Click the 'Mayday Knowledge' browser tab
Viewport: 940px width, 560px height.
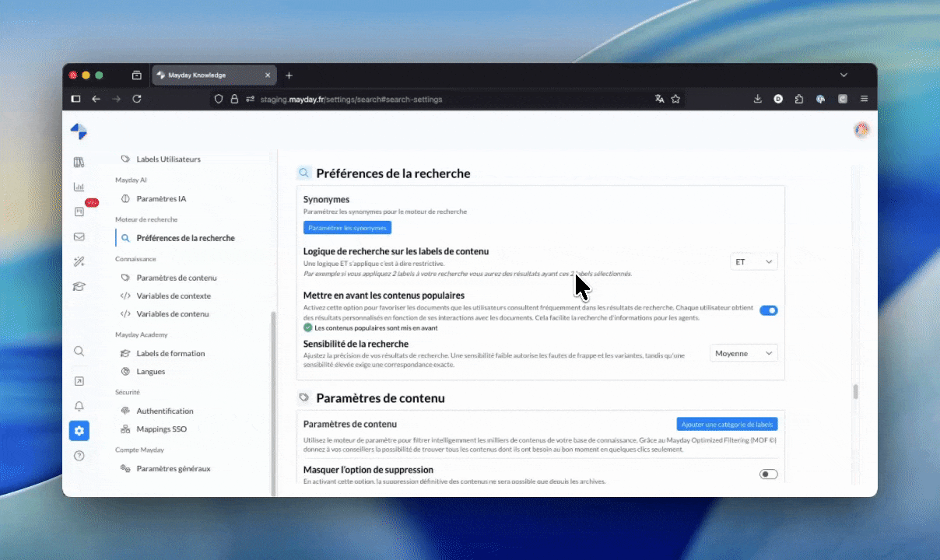[x=204, y=75]
